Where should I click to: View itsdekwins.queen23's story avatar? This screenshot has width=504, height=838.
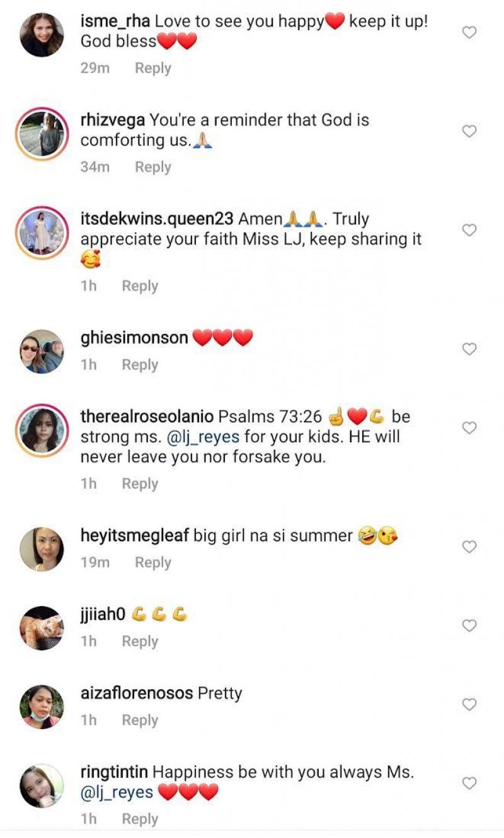[42, 233]
